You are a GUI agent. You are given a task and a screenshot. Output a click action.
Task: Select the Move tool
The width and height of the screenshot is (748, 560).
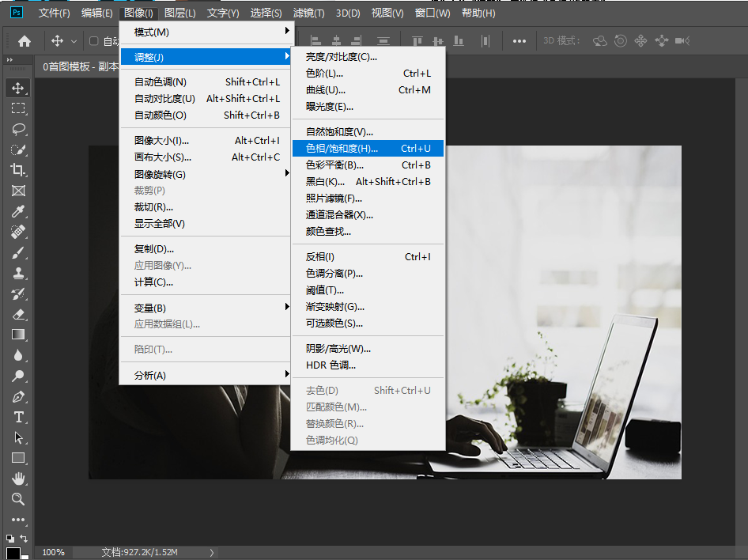click(x=17, y=88)
